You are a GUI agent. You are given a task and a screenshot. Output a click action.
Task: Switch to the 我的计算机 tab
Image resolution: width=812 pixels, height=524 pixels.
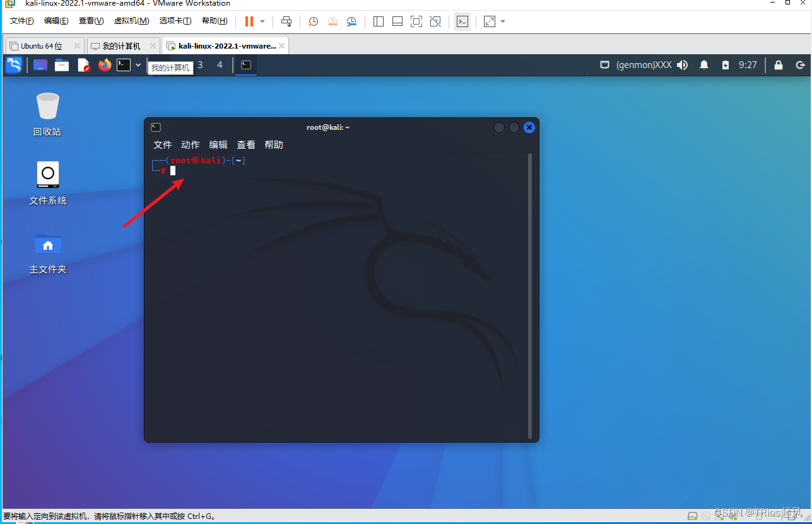[x=121, y=46]
